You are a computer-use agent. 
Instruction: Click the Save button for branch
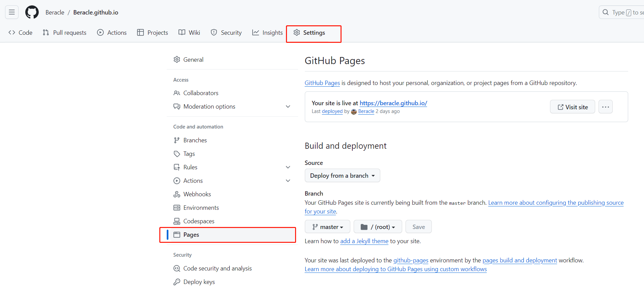[419, 227]
